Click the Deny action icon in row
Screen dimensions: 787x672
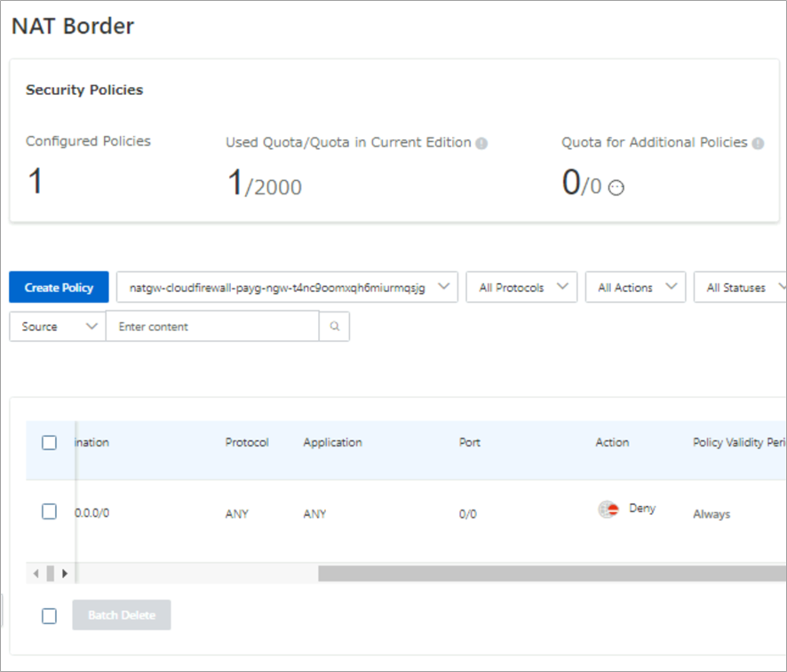click(608, 510)
